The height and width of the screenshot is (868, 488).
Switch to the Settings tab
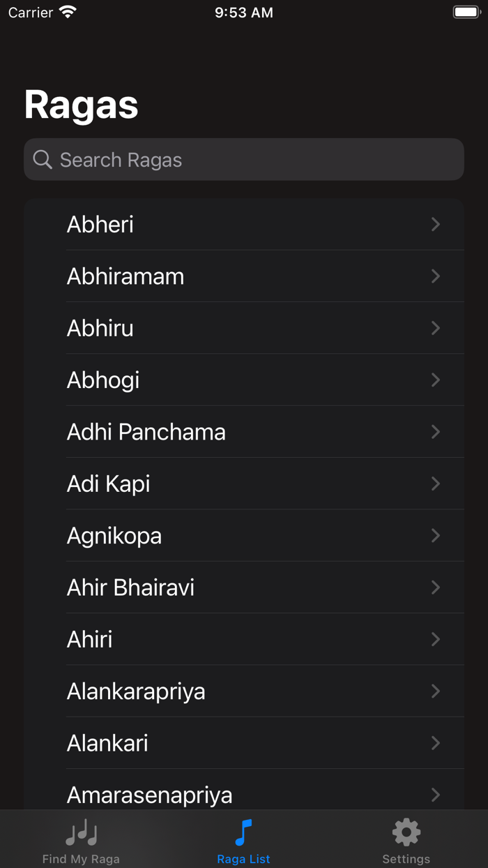pyautogui.click(x=405, y=841)
